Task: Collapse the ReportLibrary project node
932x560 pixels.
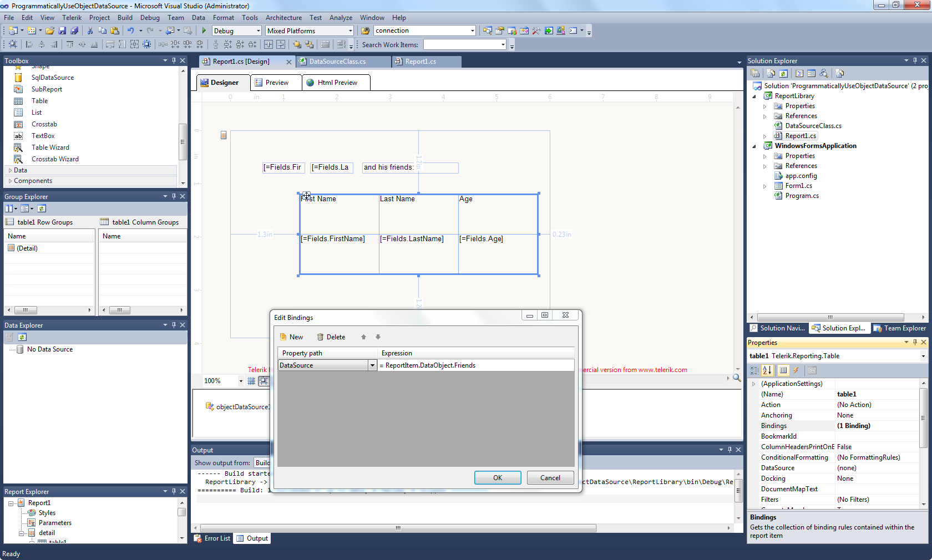Action: (x=754, y=96)
